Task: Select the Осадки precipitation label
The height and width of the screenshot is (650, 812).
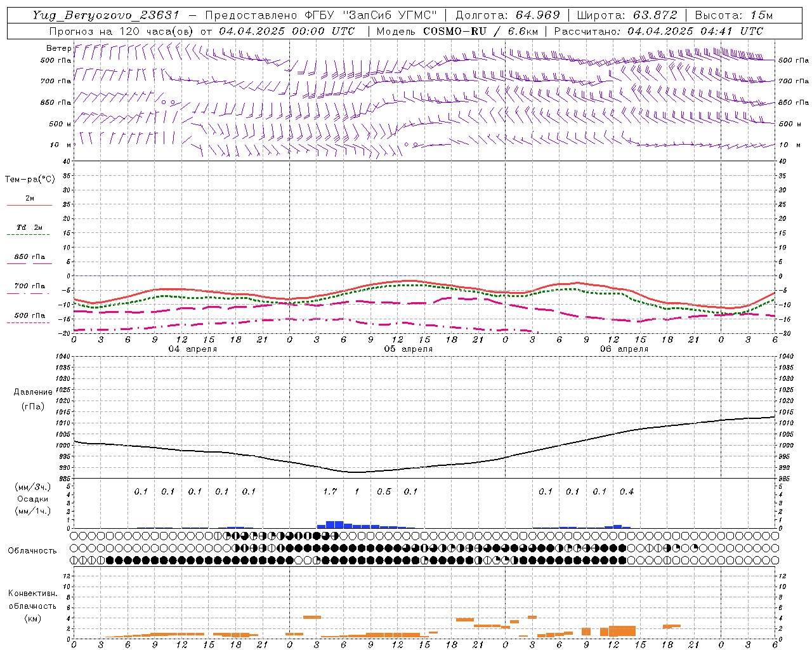Action: (32, 499)
